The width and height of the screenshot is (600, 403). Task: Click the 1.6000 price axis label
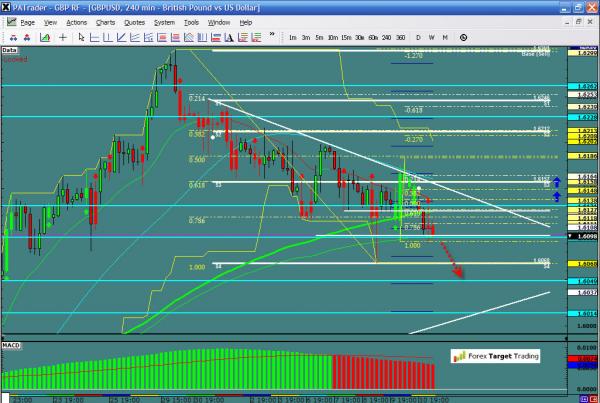[x=587, y=326]
